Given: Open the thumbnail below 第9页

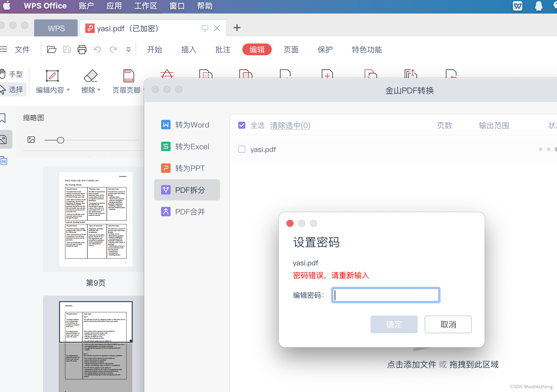Looking at the screenshot, I should coord(96,346).
